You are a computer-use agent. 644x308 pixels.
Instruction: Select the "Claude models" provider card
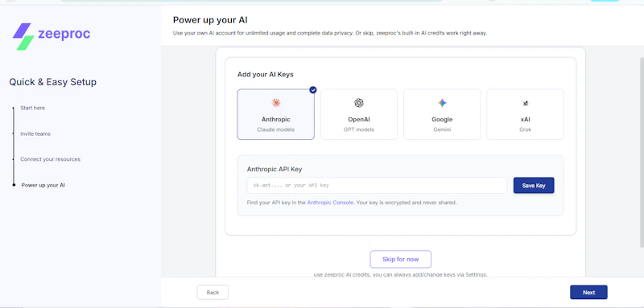[275, 114]
